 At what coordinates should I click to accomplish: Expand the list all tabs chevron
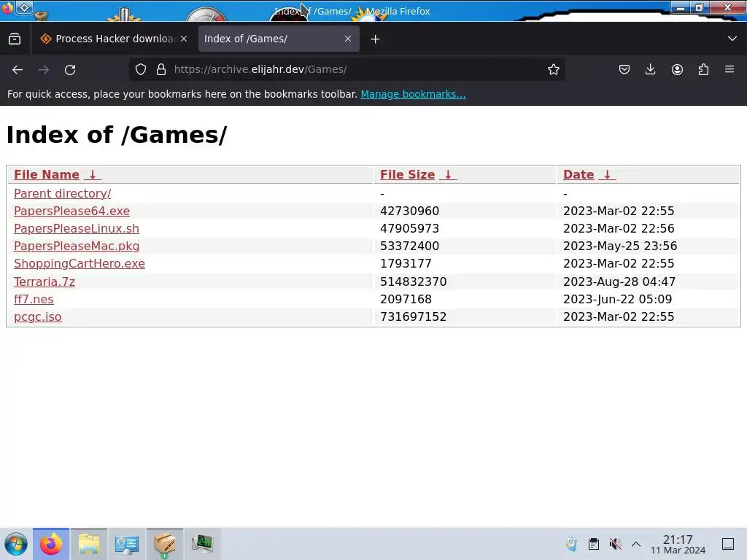click(x=732, y=39)
